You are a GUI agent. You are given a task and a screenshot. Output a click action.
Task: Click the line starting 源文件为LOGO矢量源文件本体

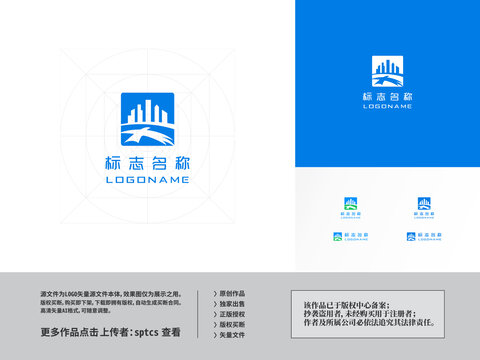(111, 294)
